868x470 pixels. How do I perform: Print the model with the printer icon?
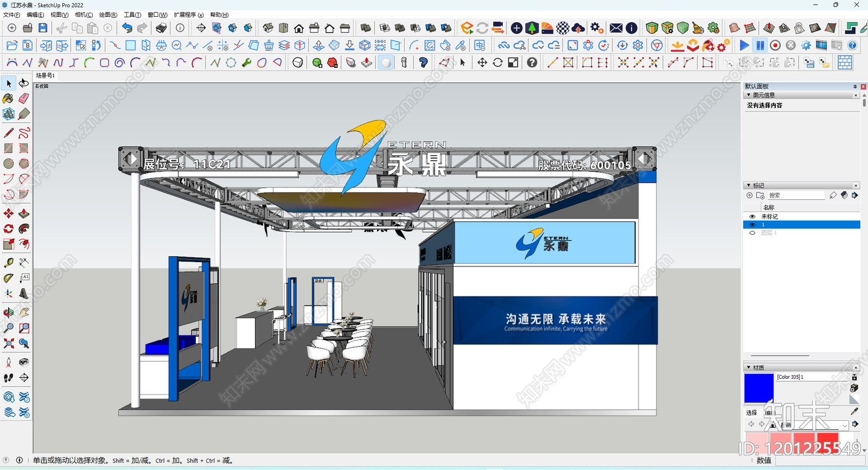pos(161,28)
